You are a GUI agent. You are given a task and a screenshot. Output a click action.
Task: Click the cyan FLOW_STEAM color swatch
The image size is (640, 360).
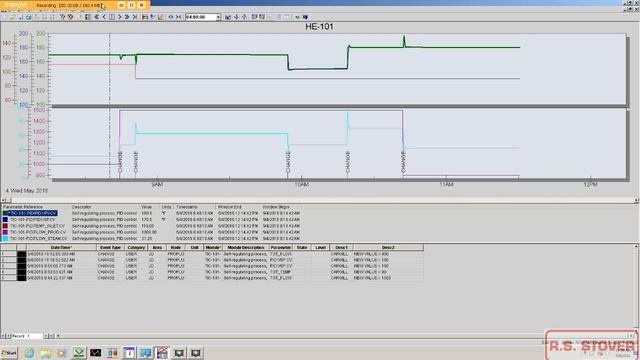coord(5,238)
